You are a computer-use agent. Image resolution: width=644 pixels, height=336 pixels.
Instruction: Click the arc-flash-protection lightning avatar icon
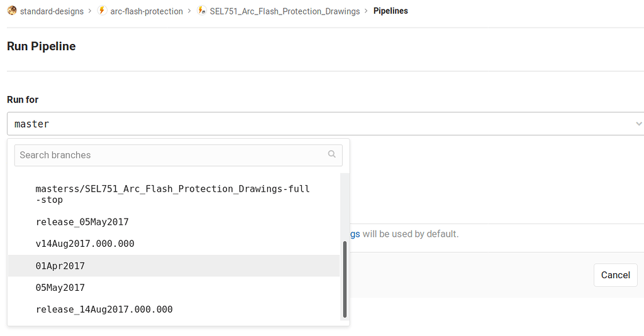tap(103, 11)
